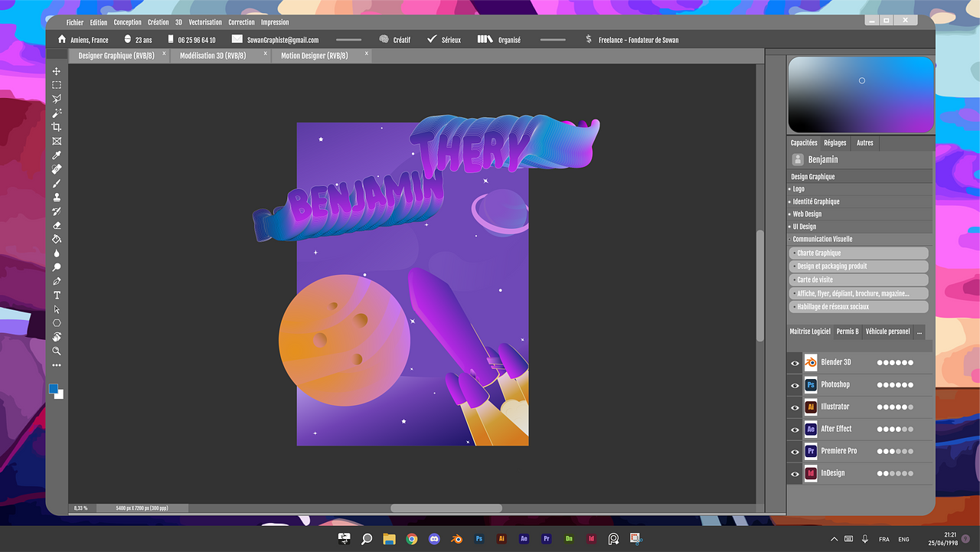The height and width of the screenshot is (552, 980).
Task: Click the brain icon beside Créatif
Action: click(384, 39)
